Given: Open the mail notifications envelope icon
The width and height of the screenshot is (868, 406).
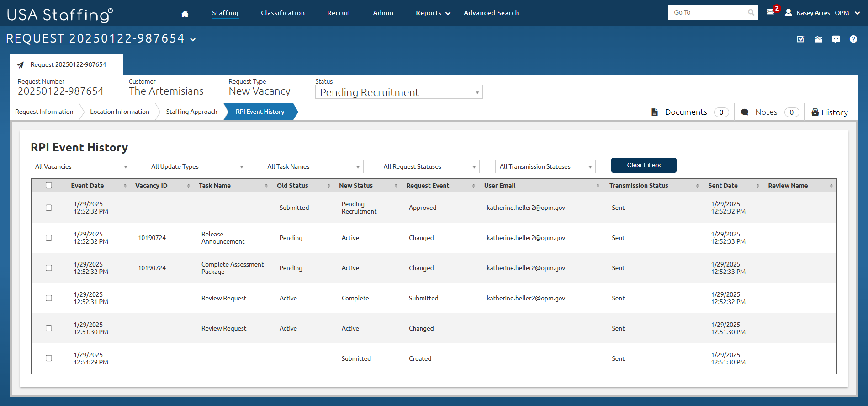Looking at the screenshot, I should (x=770, y=12).
